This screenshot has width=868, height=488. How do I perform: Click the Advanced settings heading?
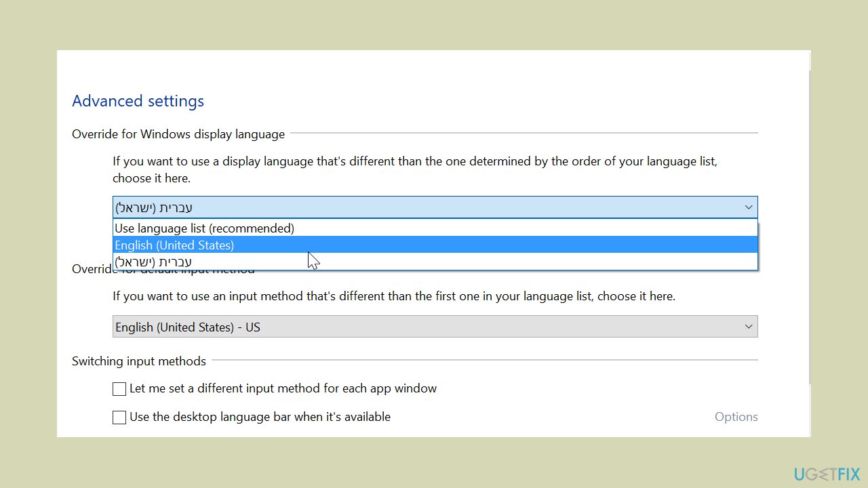(138, 101)
